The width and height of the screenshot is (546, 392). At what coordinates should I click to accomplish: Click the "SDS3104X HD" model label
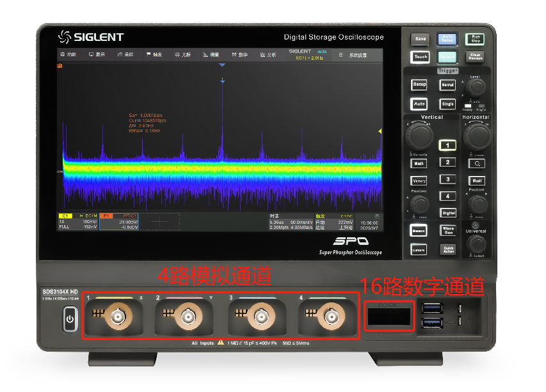click(60, 292)
